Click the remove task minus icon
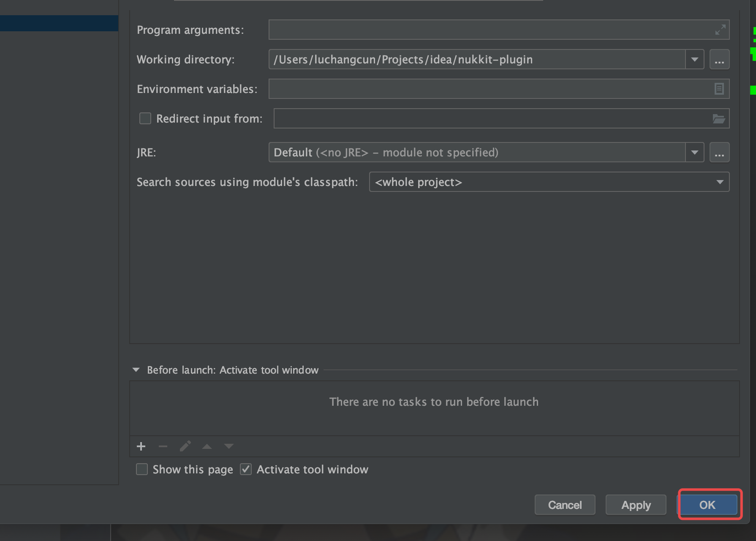Viewport: 756px width, 541px height. pyautogui.click(x=163, y=446)
